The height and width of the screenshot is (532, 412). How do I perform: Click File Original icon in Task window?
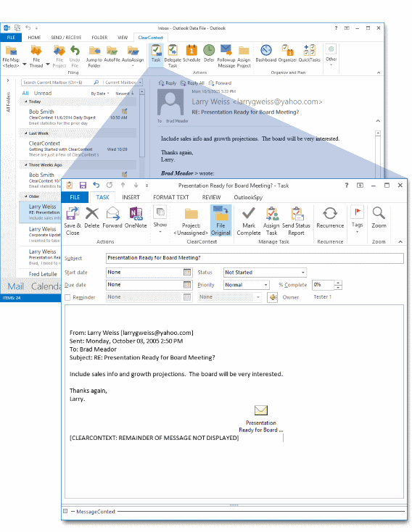(221, 221)
